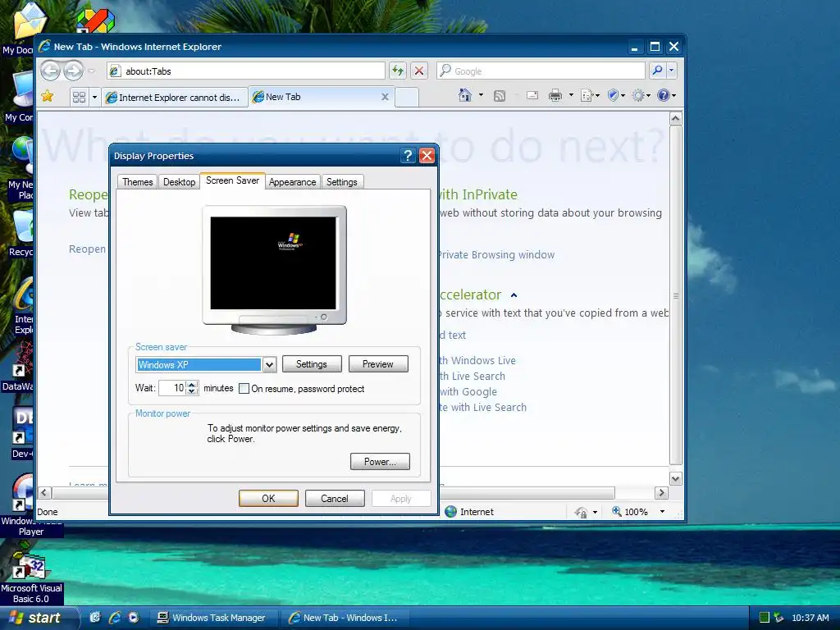Select the Screen Saver tab

[232, 180]
